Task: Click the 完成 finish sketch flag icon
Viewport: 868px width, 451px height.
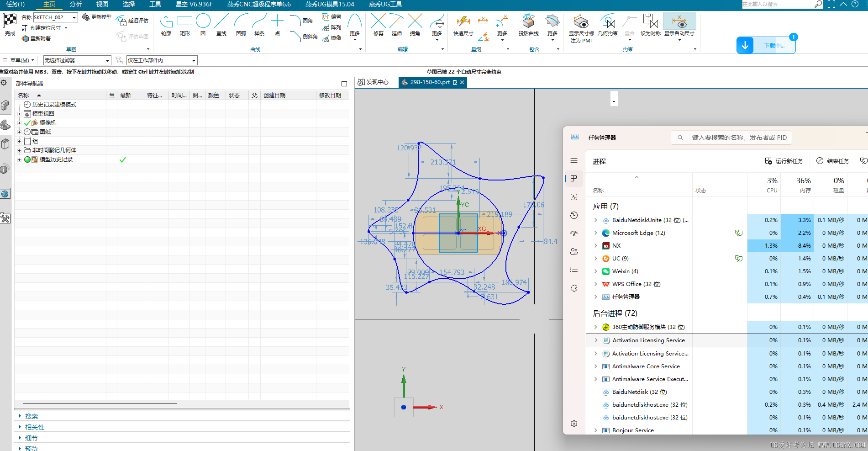Action: point(10,21)
